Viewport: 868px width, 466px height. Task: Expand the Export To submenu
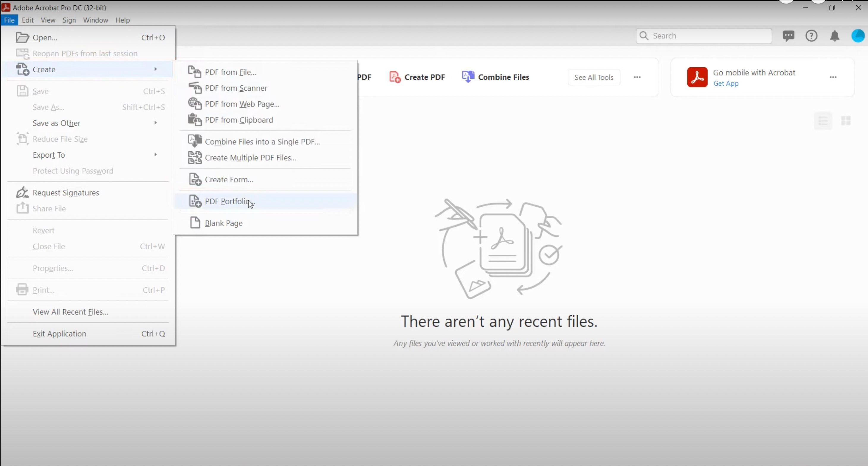click(155, 155)
